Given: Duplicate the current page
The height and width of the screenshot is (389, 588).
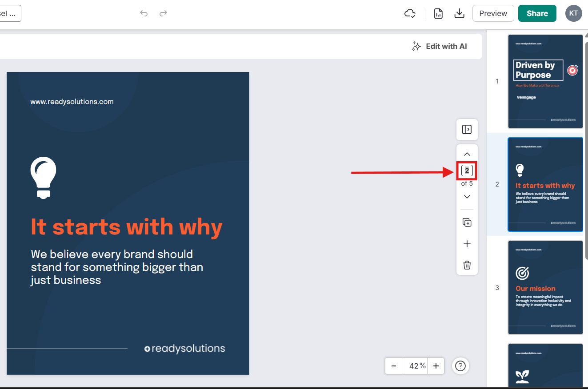Looking at the screenshot, I should pyautogui.click(x=467, y=222).
